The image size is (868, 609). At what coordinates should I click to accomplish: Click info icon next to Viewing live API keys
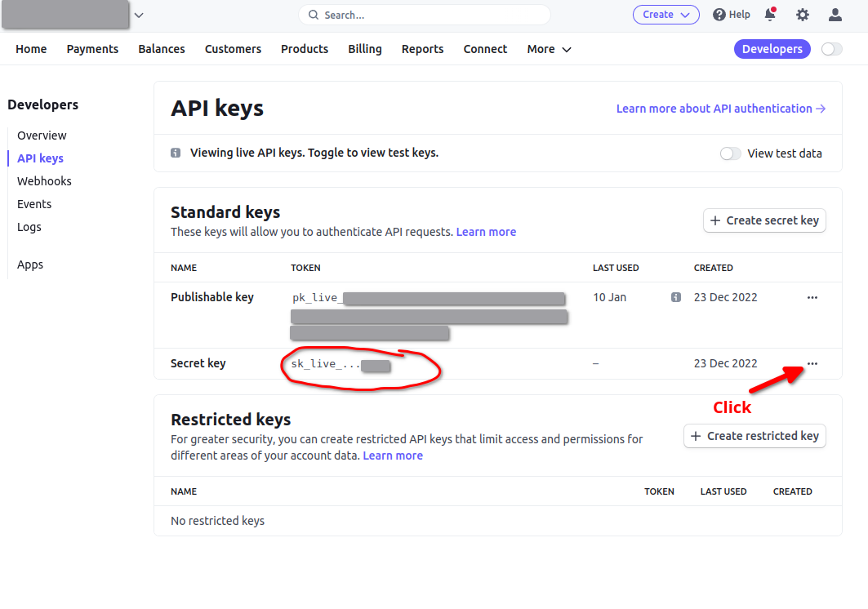point(176,153)
